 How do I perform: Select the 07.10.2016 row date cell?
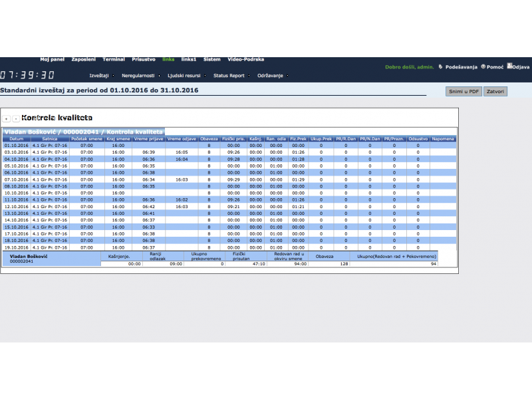(x=17, y=179)
